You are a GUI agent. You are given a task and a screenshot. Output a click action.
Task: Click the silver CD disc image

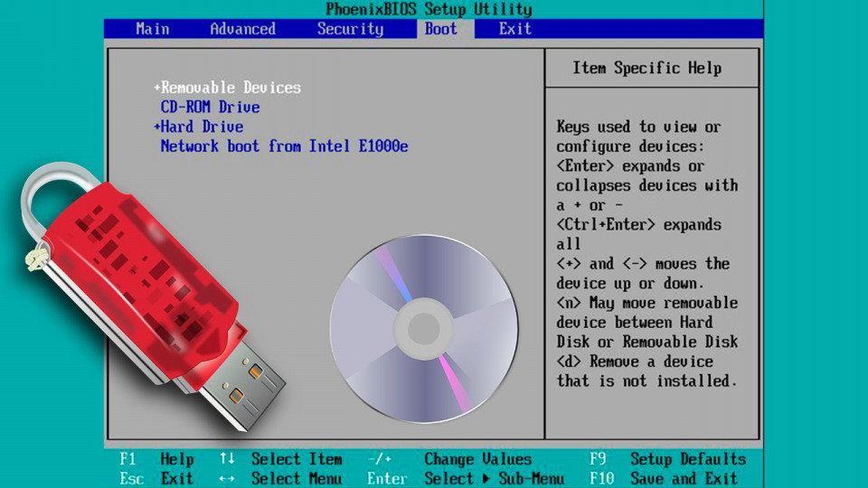424,329
